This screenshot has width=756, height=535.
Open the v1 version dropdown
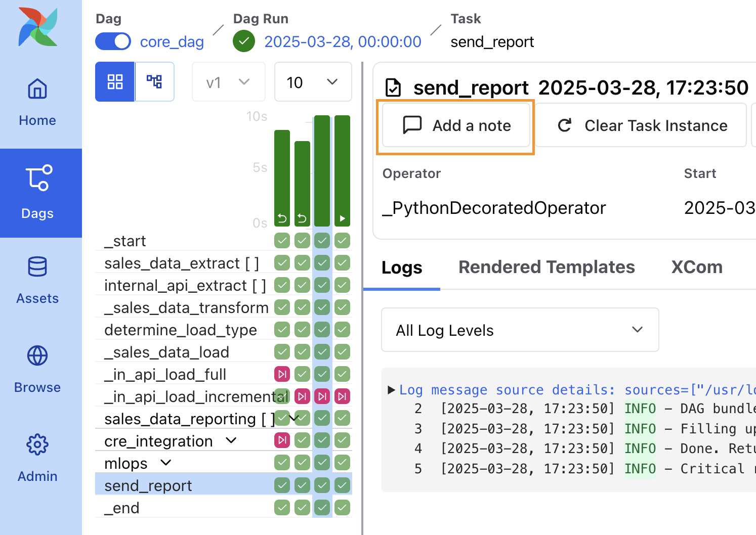[x=228, y=82]
